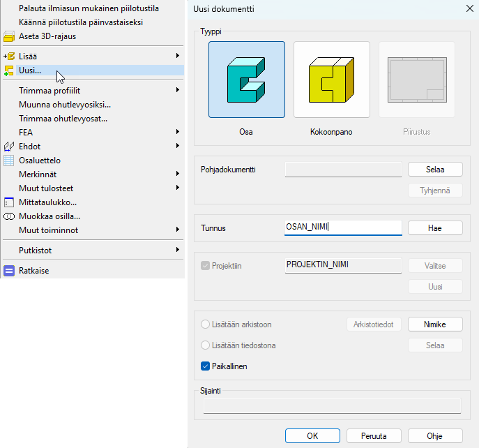
Task: Select the Osa part type icon
Action: (246, 80)
